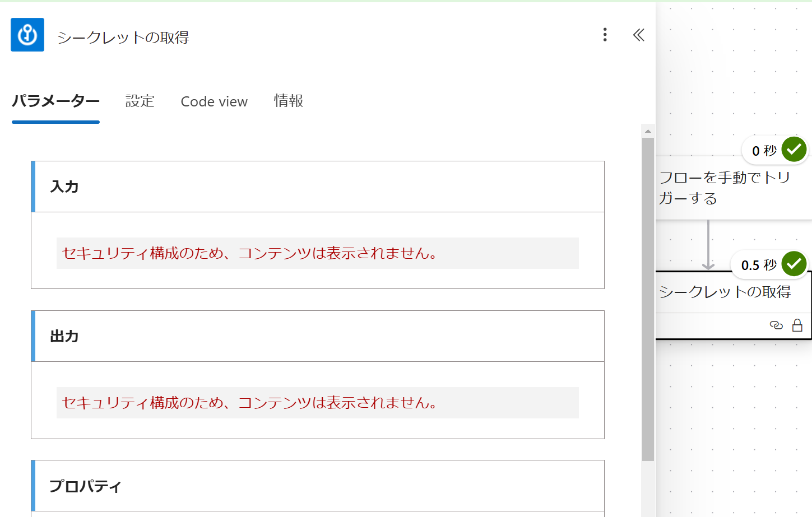Collapse the panel with the double-chevron icon
The width and height of the screenshot is (812, 517).
tap(638, 35)
